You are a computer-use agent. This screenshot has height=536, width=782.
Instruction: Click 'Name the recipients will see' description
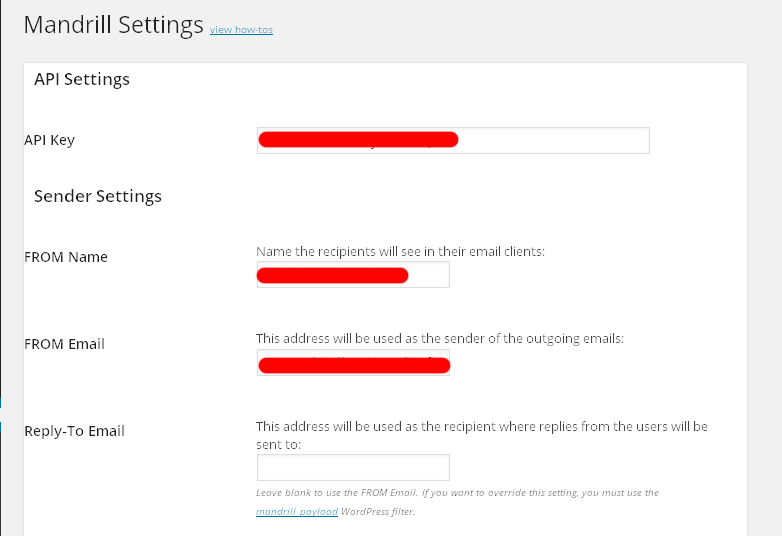400,252
